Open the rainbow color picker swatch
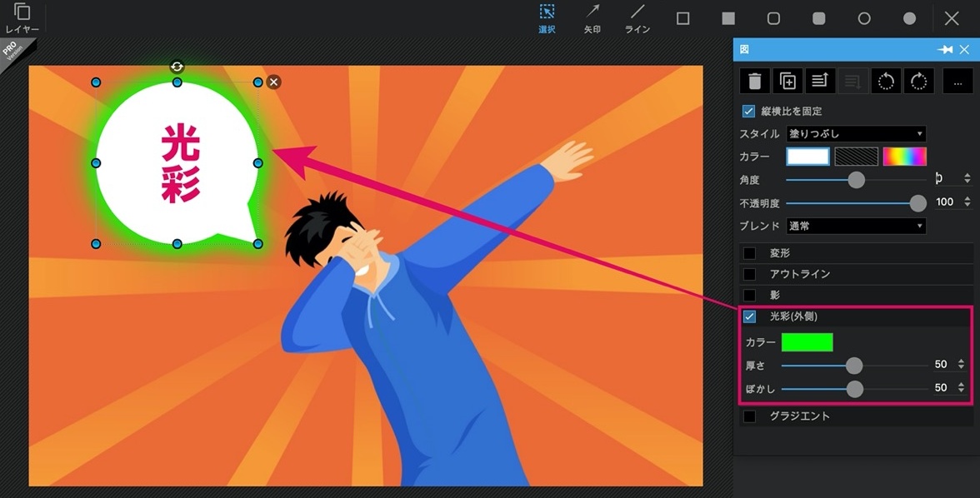The height and width of the screenshot is (498, 980). (x=904, y=157)
